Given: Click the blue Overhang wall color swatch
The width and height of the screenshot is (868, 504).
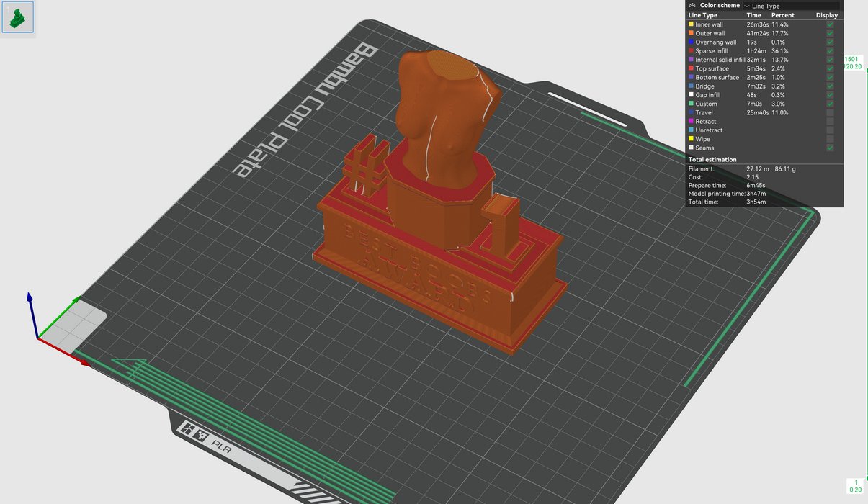Looking at the screenshot, I should coord(691,42).
